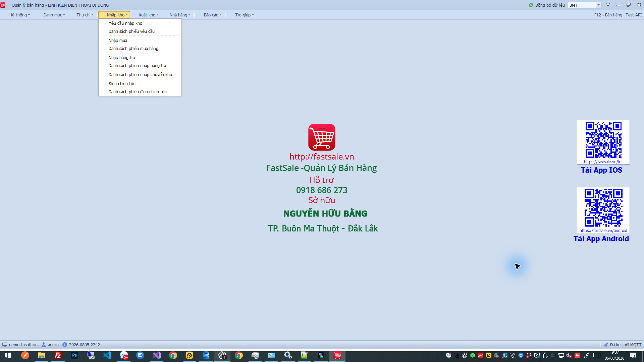Click demo.tnsoft.vn in status bar
644x362 pixels.
click(x=23, y=345)
